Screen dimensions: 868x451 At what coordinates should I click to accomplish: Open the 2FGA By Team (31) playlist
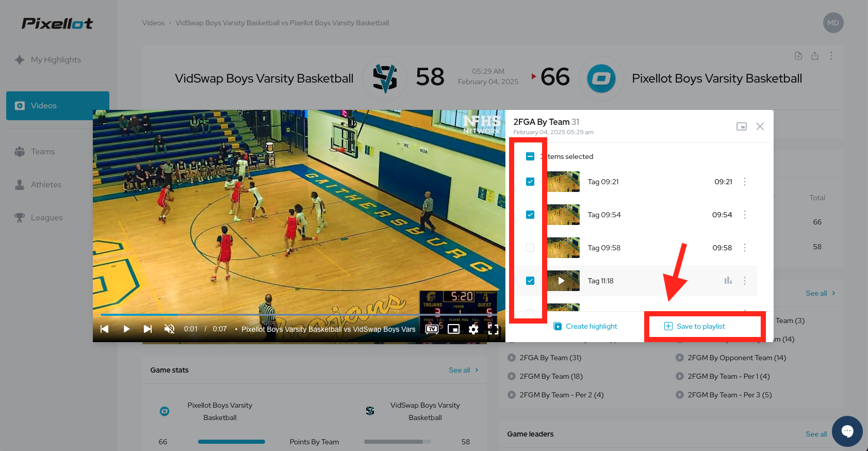[x=545, y=358]
